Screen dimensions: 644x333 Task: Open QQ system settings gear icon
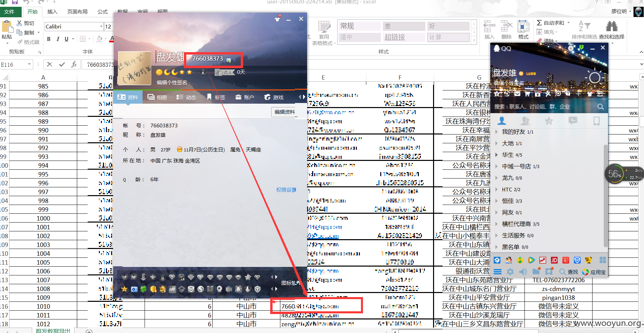510,272
